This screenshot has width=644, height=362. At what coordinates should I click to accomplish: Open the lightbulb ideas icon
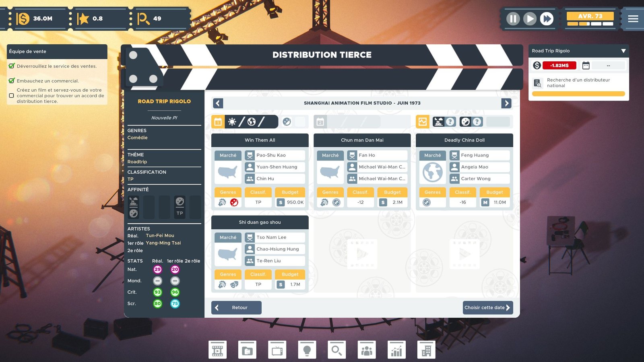(x=307, y=350)
